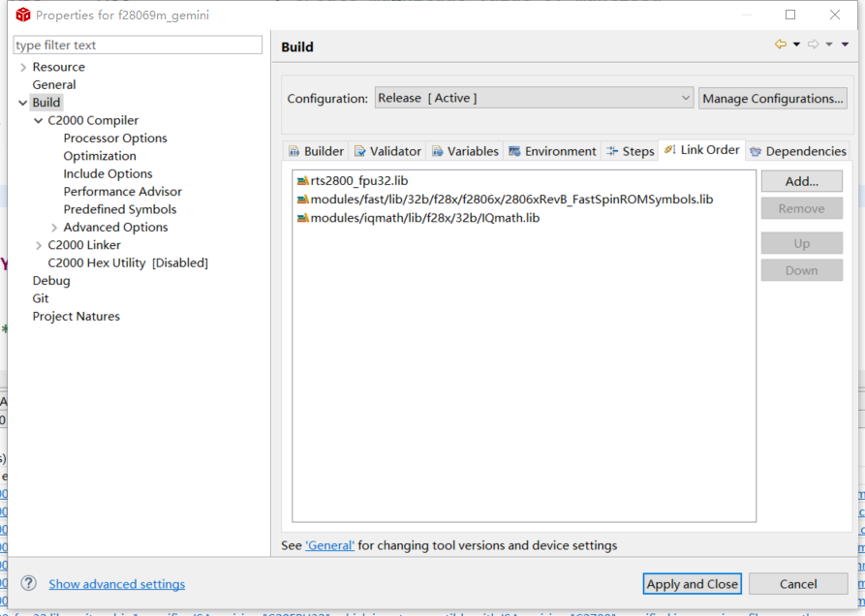The width and height of the screenshot is (865, 616).
Task: Select the Link Order tab
Action: 702,150
